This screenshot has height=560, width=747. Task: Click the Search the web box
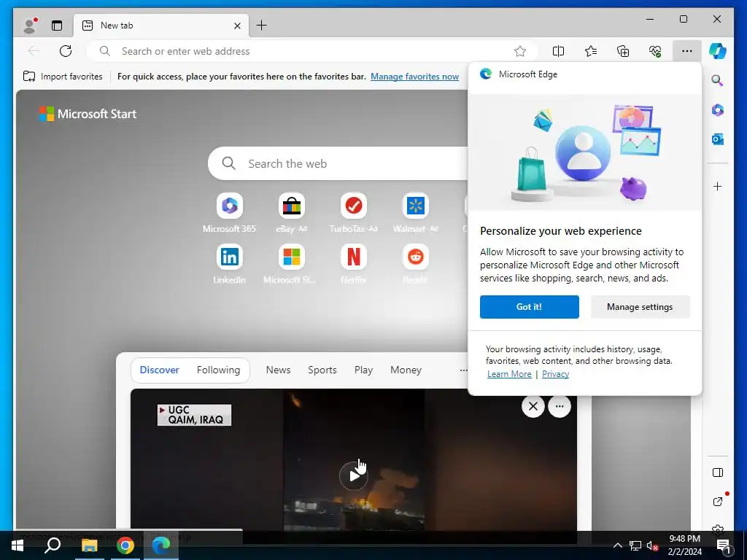pyautogui.click(x=338, y=163)
